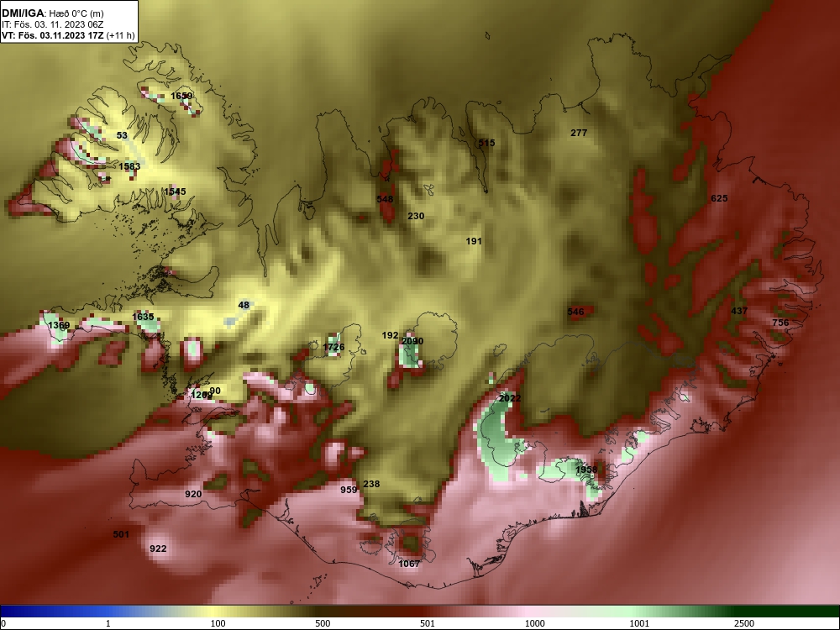
Task: Select the 922 value over the sea
Action: pyautogui.click(x=158, y=549)
